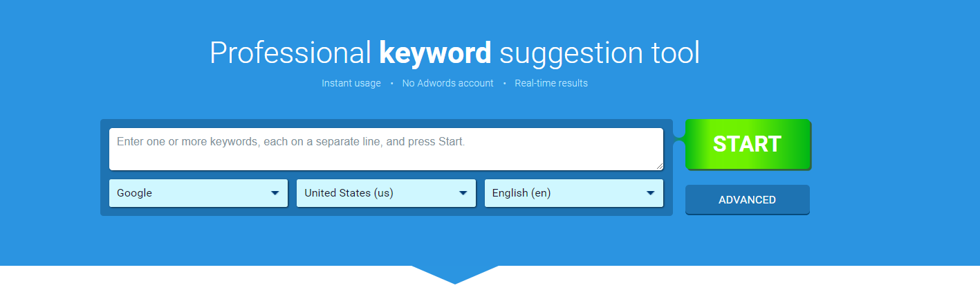Screen dimensions: 980x299
Task: Click the dot after "Instant usage"
Action: click(391, 83)
